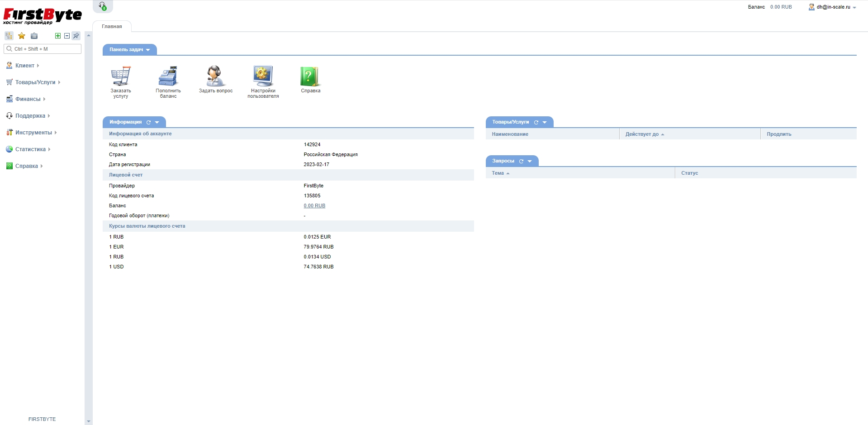Viewport: 868px width, 425px height.
Task: Open the briefcase icon in the sidebar
Action: [34, 36]
